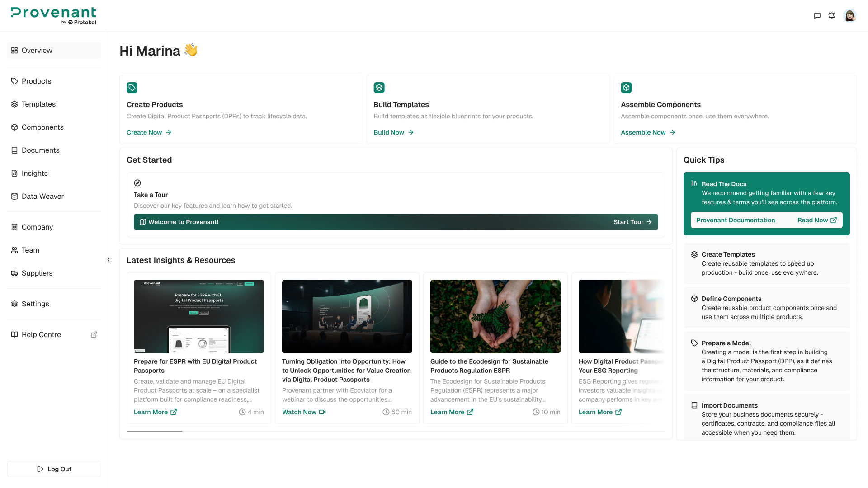
Task: Open the user profile avatar
Action: click(x=850, y=16)
